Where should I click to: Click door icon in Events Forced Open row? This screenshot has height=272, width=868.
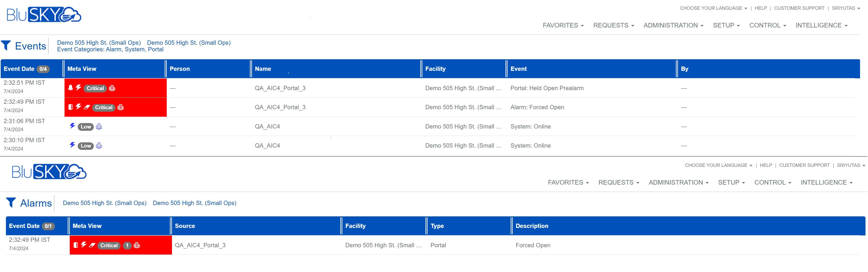[70, 107]
